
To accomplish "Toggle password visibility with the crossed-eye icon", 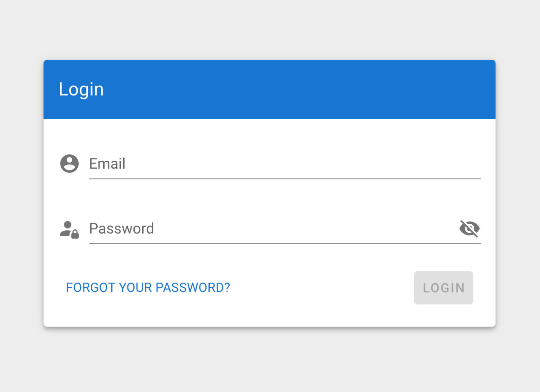I will click(x=469, y=228).
